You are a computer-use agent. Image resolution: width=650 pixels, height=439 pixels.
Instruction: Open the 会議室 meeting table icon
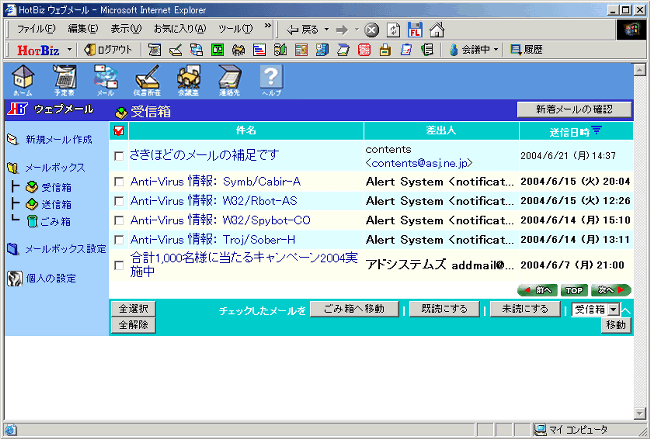point(189,80)
